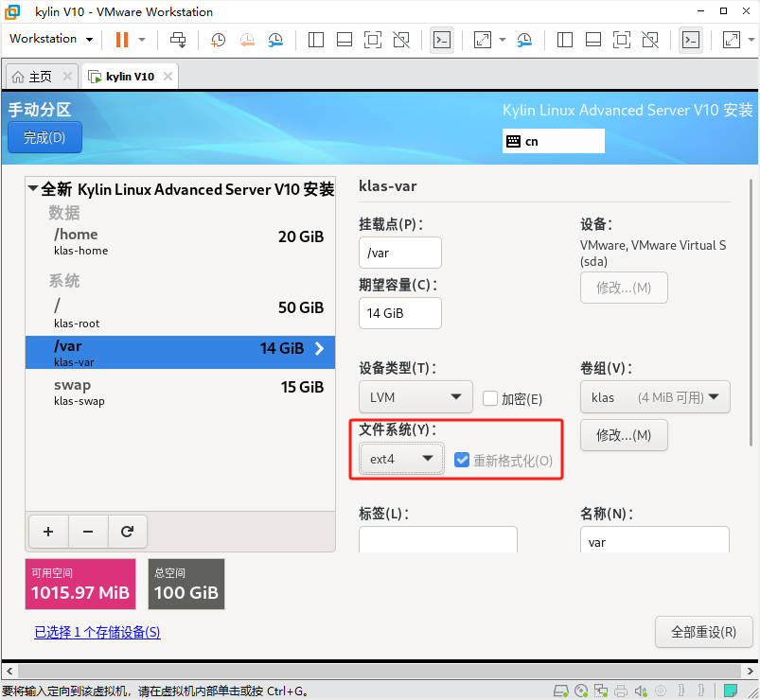Image resolution: width=760 pixels, height=700 pixels.
Task: Open the teal message log icon
Action: (x=731, y=691)
